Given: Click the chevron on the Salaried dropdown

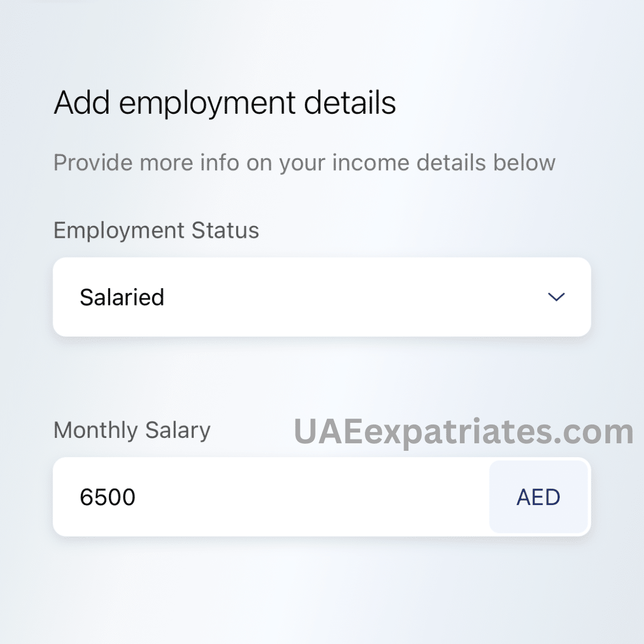Looking at the screenshot, I should 557,297.
